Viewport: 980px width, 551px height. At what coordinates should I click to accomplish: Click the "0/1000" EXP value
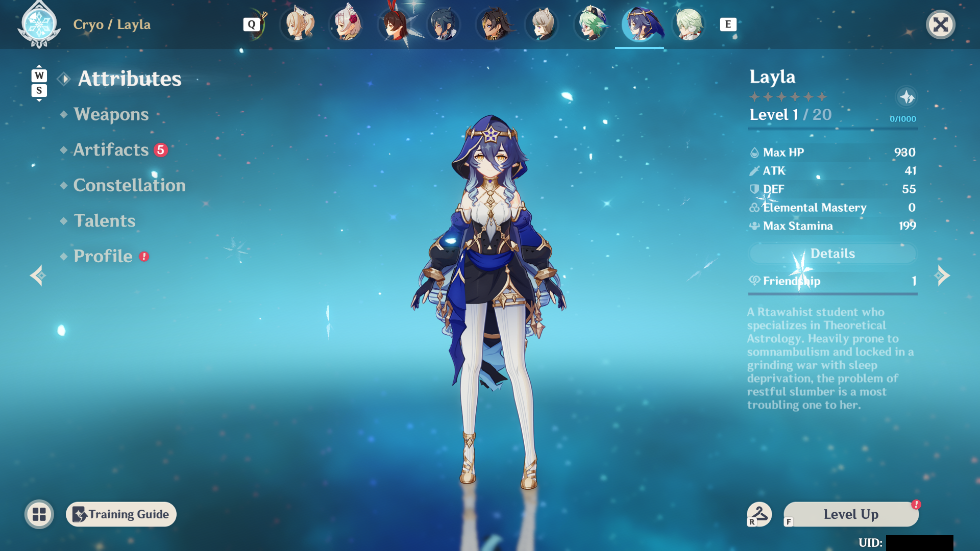point(903,119)
